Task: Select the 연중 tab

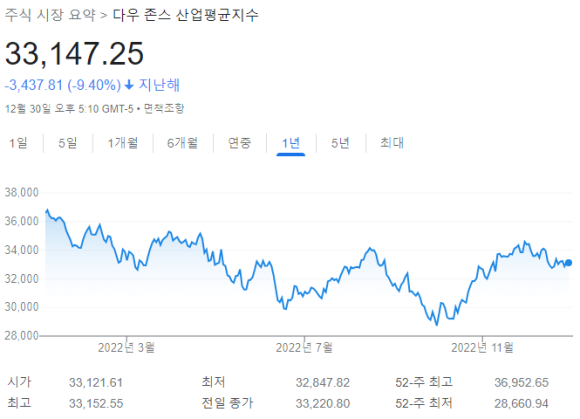Action: click(240, 143)
